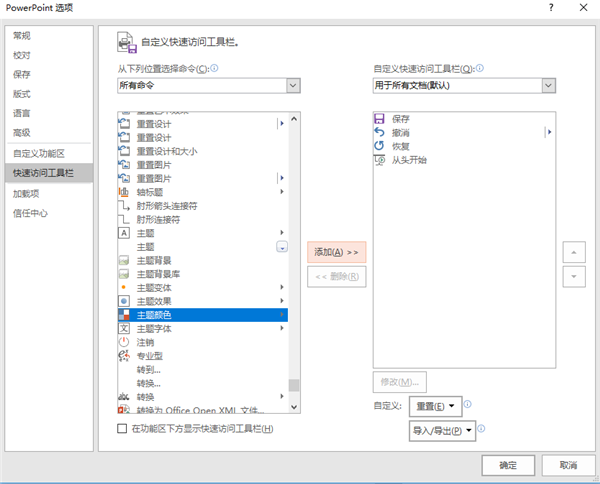
Task: Click the 主题变体 orange dot icon
Action: (x=124, y=287)
